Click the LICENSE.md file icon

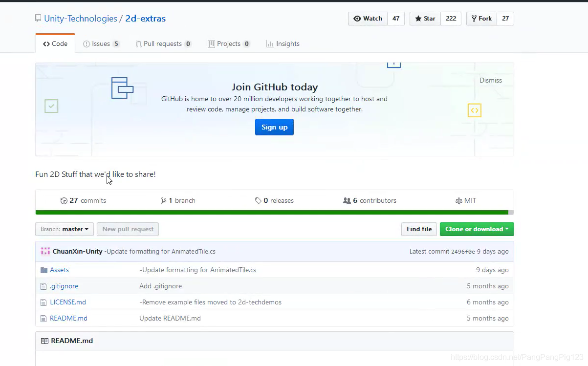[x=44, y=302]
